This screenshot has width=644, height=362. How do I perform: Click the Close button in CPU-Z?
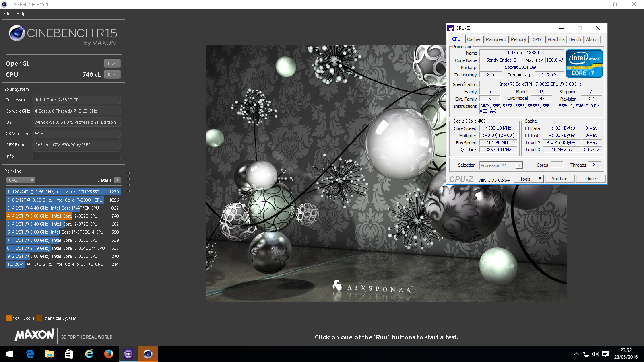590,179
